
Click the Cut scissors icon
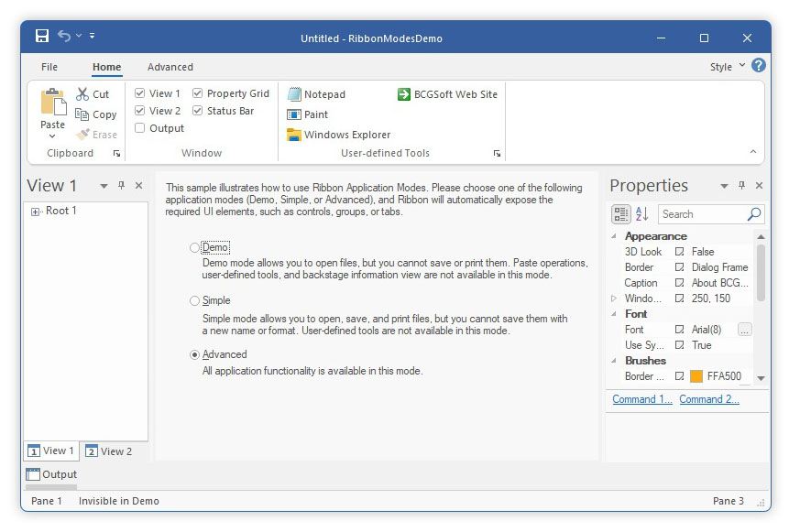click(x=82, y=94)
